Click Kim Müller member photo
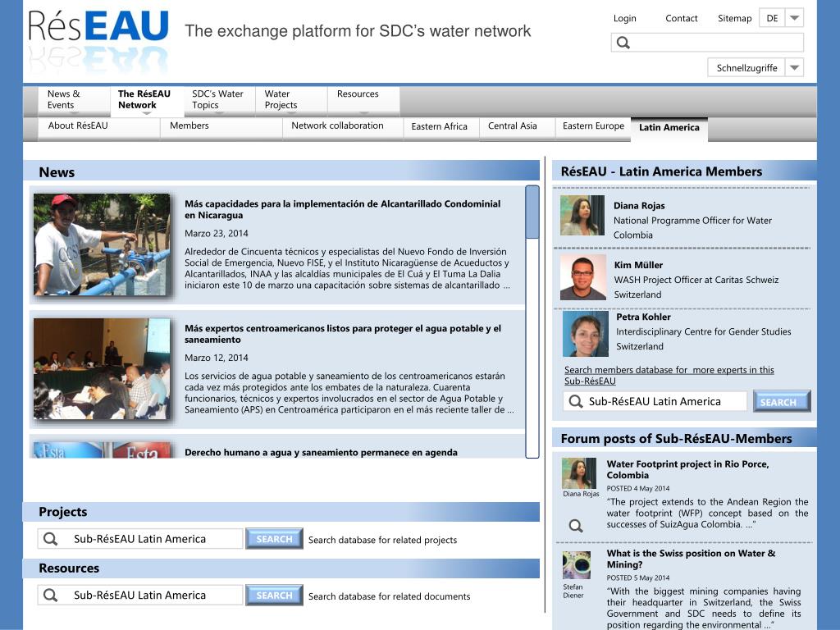840x630 pixels. [583, 277]
